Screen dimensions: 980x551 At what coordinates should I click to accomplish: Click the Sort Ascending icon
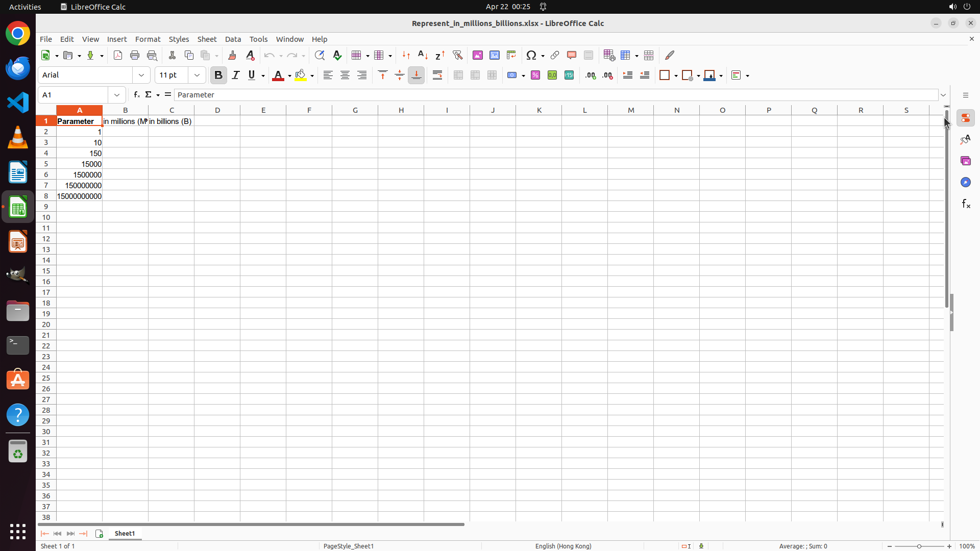coord(423,55)
